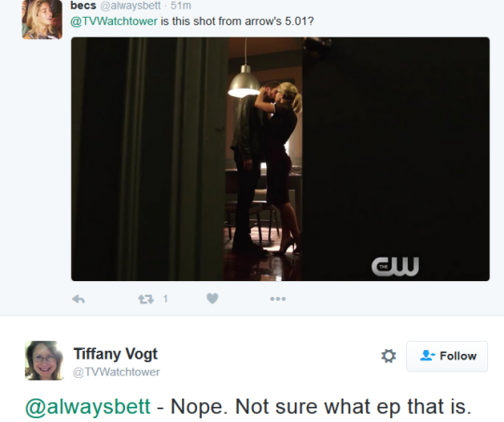Follow Tiffany Vogt with the Follow button

coord(447,356)
